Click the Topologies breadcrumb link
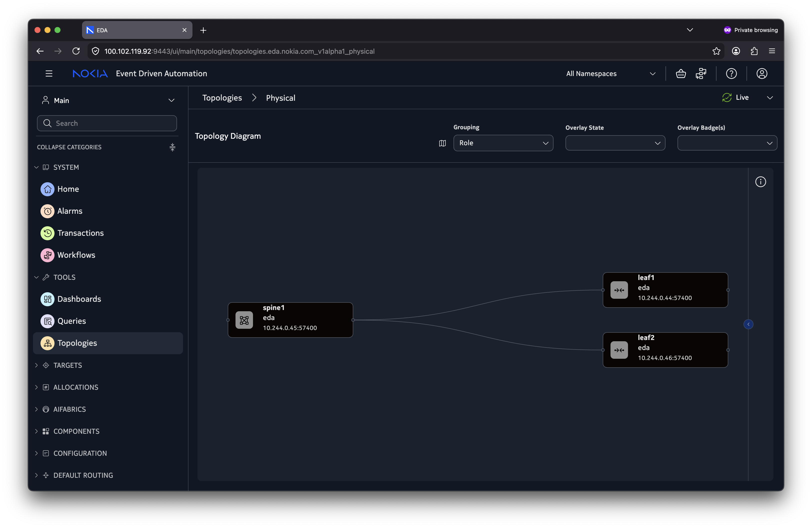The height and width of the screenshot is (528, 812). (x=222, y=98)
